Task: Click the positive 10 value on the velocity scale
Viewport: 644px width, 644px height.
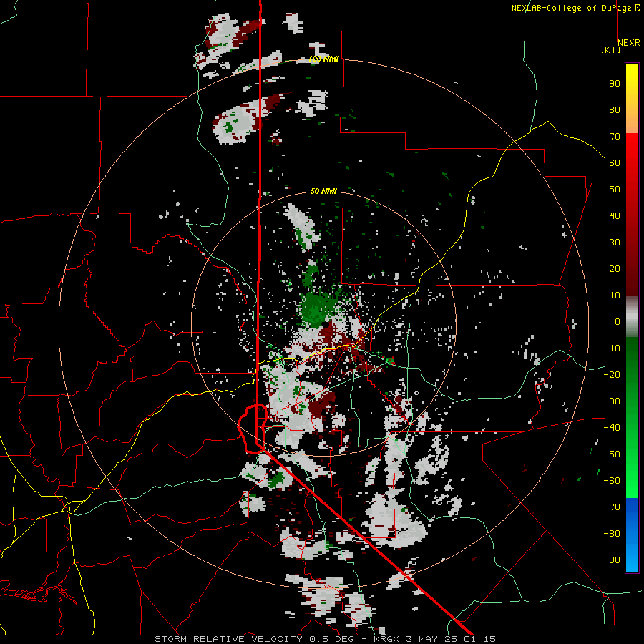Action: pos(615,296)
